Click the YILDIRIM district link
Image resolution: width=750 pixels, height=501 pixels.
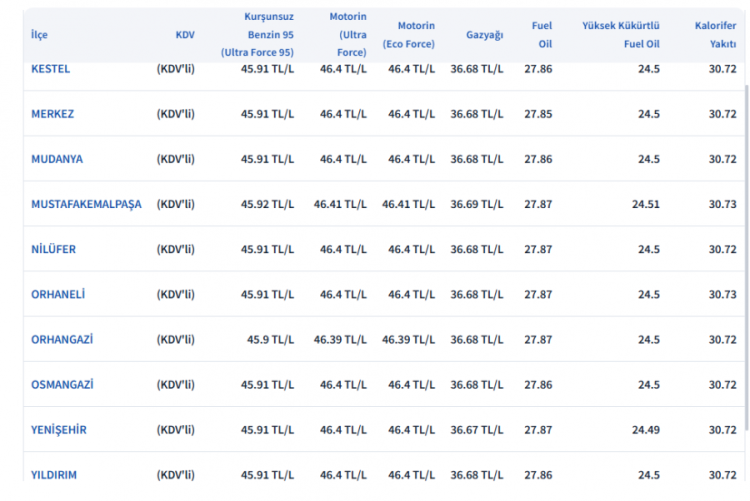click(x=54, y=474)
